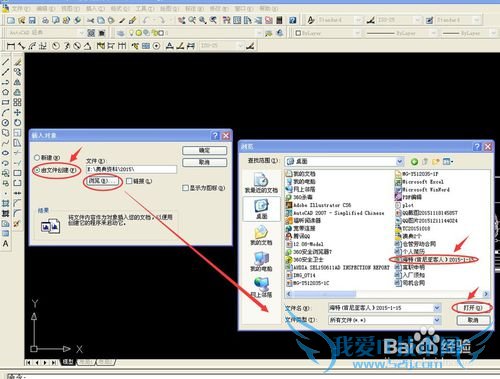
Task: Expand the 文件名 dropdown arrow
Action: click(x=437, y=308)
